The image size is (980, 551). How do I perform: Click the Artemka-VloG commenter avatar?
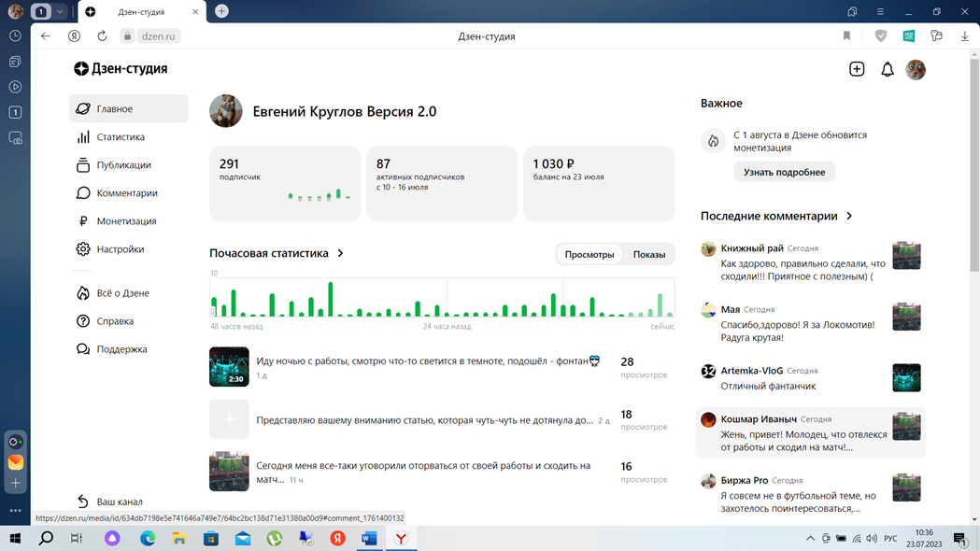pyautogui.click(x=708, y=371)
